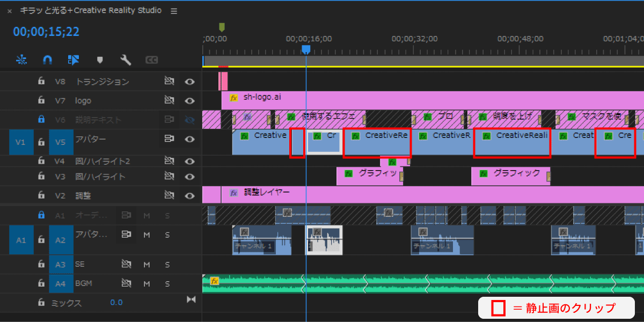Unlock the A1 audio track padlock

point(41,215)
